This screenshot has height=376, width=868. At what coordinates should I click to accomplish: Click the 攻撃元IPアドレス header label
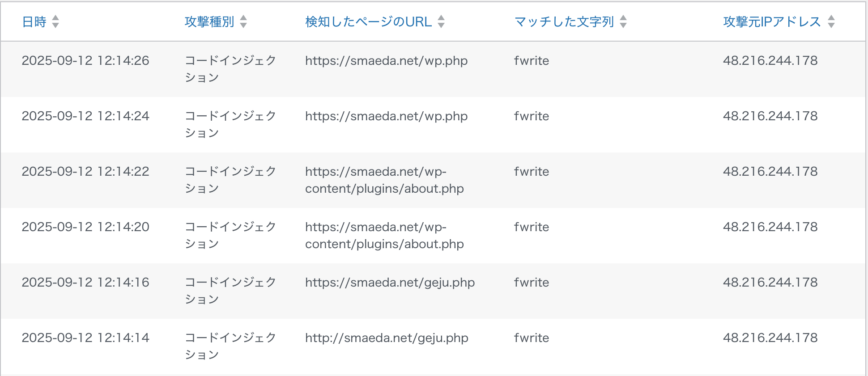coord(772,21)
